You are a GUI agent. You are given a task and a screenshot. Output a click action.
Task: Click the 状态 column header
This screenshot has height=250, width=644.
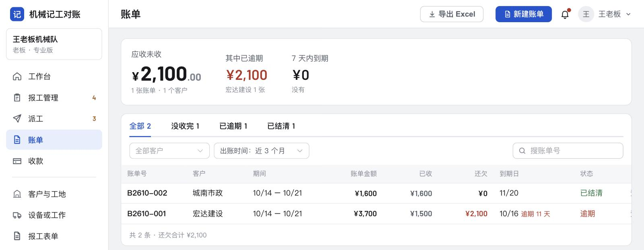tap(586, 174)
